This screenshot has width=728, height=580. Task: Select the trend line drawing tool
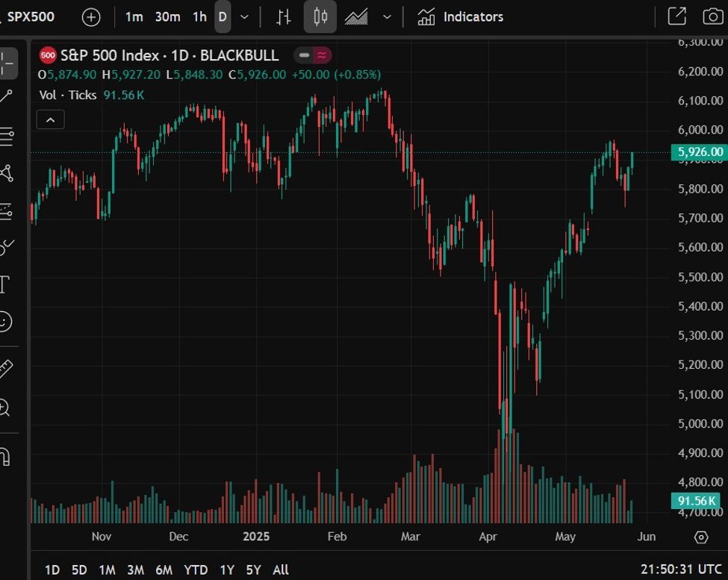coord(7,96)
